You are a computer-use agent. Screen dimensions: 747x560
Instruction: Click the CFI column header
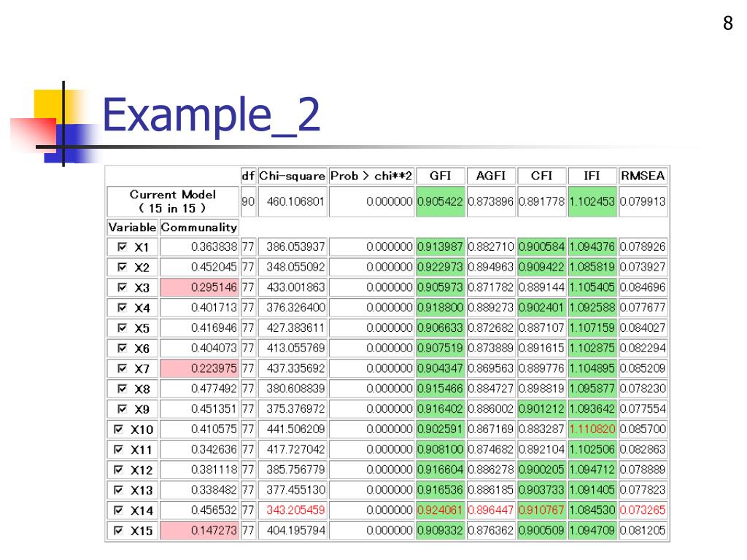click(542, 176)
